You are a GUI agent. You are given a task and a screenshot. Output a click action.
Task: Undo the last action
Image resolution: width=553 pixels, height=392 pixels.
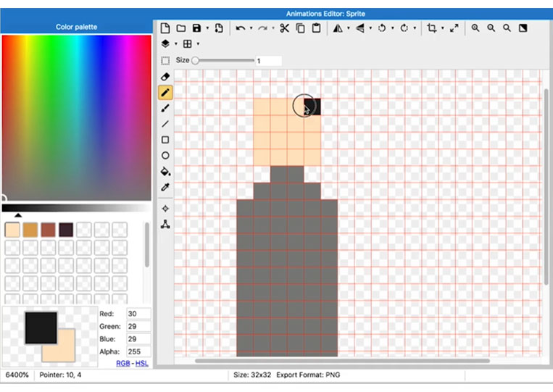pyautogui.click(x=241, y=28)
